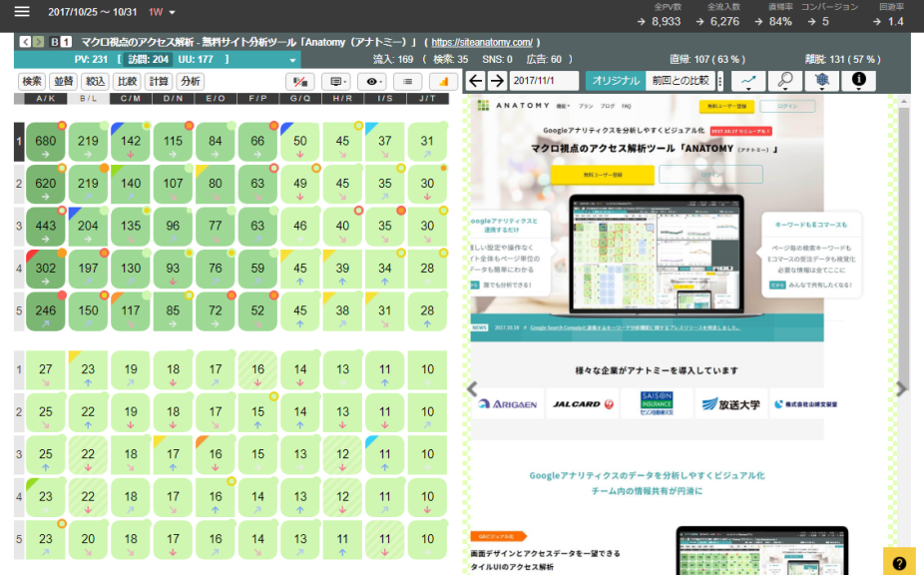Click the help question mark button
The width and height of the screenshot is (924, 575).
pyautogui.click(x=899, y=563)
